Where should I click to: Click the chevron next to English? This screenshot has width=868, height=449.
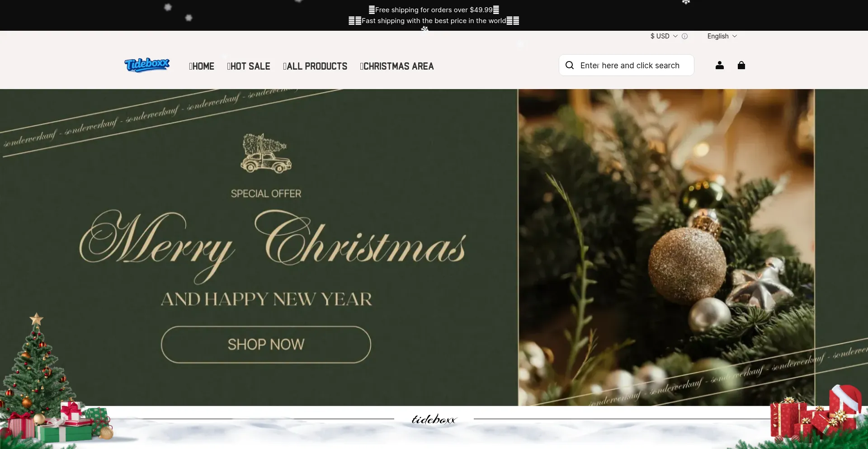pos(735,36)
